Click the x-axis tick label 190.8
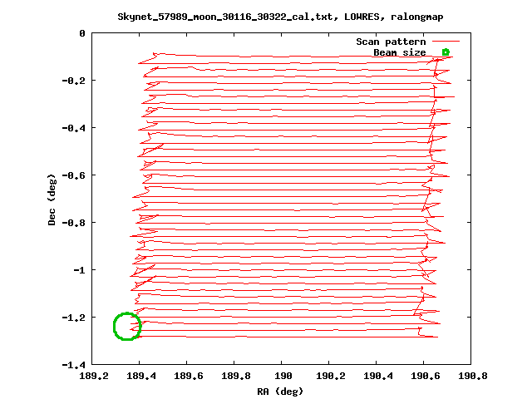The height and width of the screenshot is (399, 532). (473, 377)
